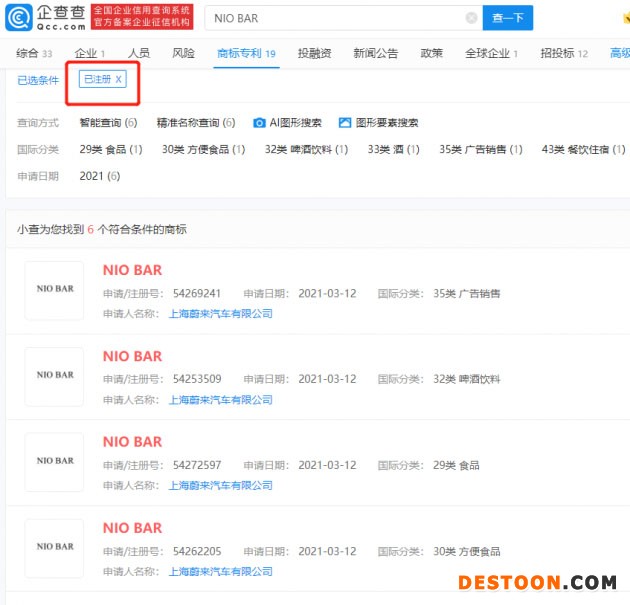The image size is (630, 605).
Task: Click the 32类 啤酒饮料 classification text
Action: tap(466, 379)
